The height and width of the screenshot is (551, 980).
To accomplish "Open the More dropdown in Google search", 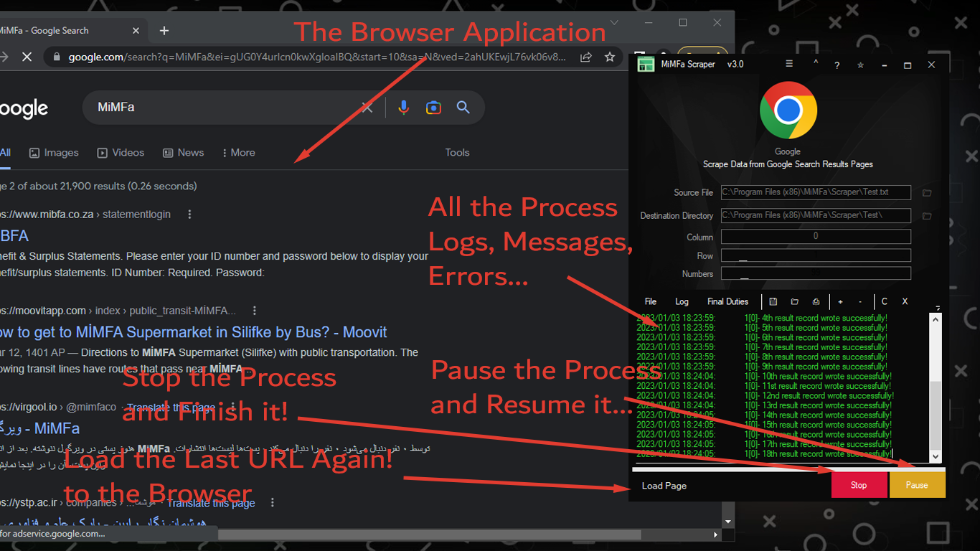I will coord(238,153).
